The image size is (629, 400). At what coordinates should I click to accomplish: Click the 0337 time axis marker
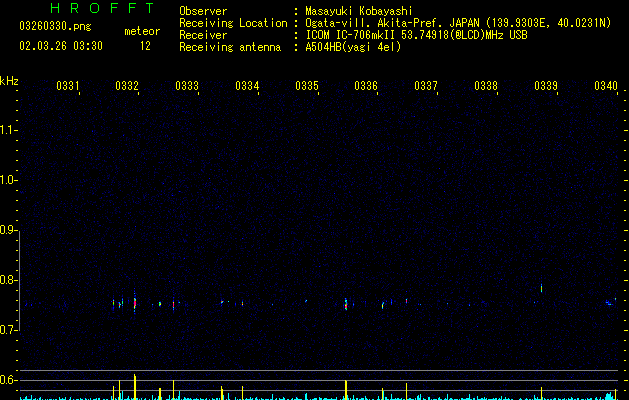tap(426, 86)
